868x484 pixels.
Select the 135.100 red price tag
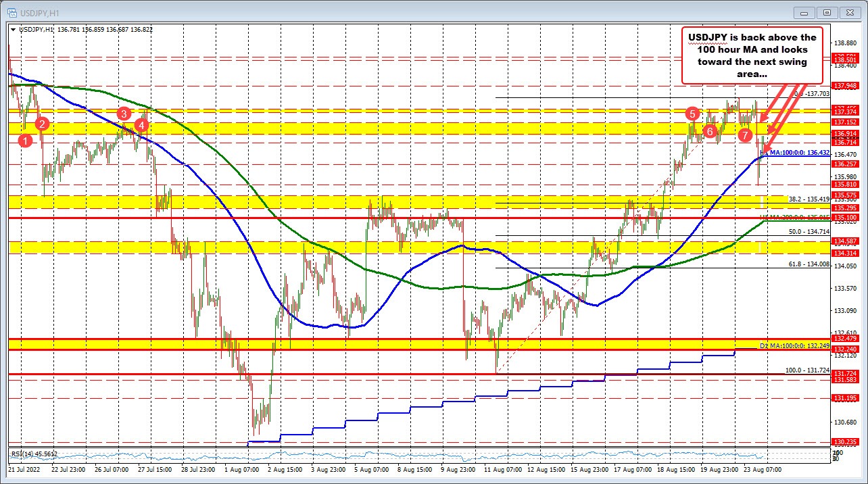click(846, 218)
